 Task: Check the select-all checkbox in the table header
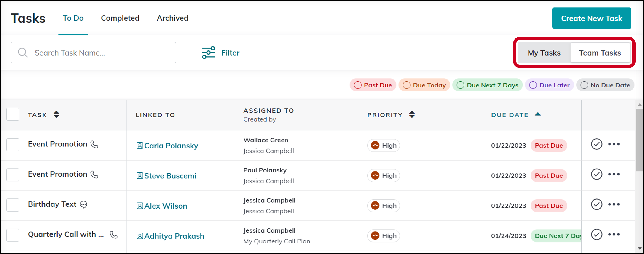[x=13, y=114]
